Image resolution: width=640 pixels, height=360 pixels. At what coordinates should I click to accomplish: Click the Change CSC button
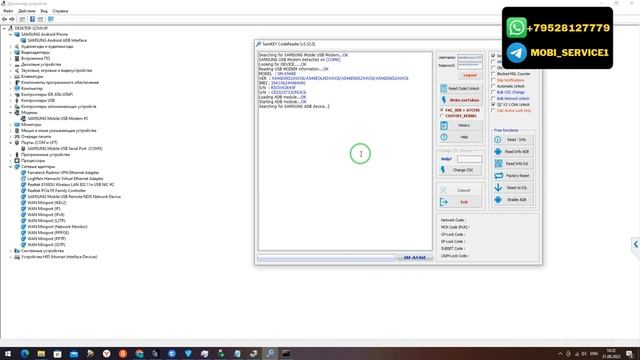click(460, 170)
